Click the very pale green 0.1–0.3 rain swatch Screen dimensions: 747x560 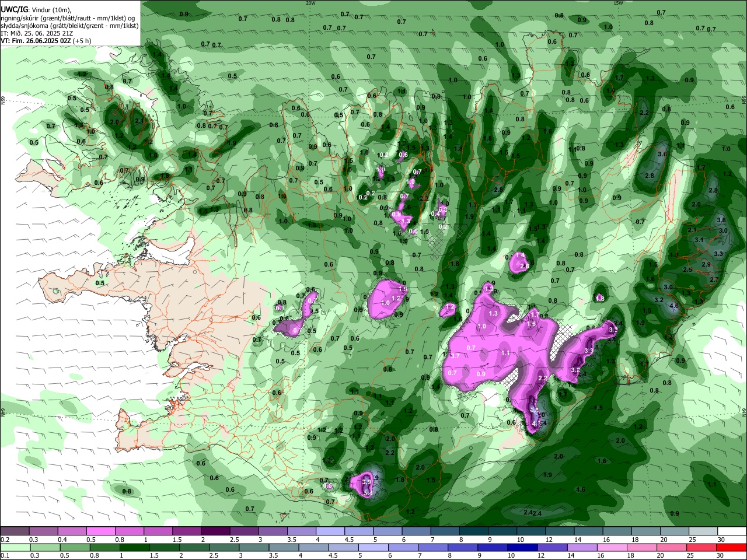pos(15,547)
